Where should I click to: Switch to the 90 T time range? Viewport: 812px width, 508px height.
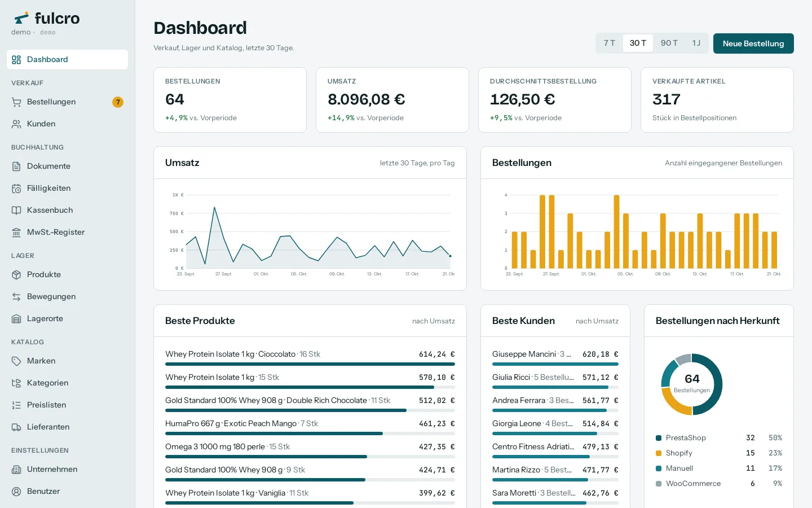(669, 43)
